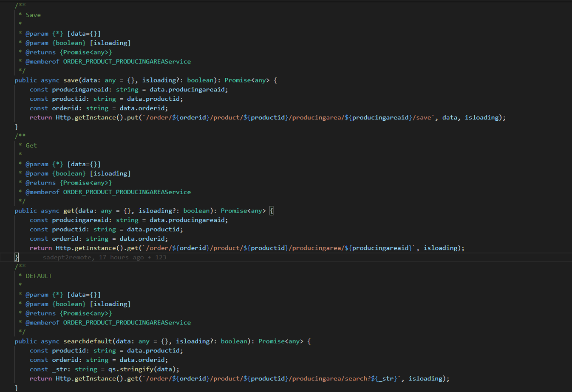Click the highlighted closing brace before the blame annotation
This screenshot has width=572, height=392.
tap(17, 257)
